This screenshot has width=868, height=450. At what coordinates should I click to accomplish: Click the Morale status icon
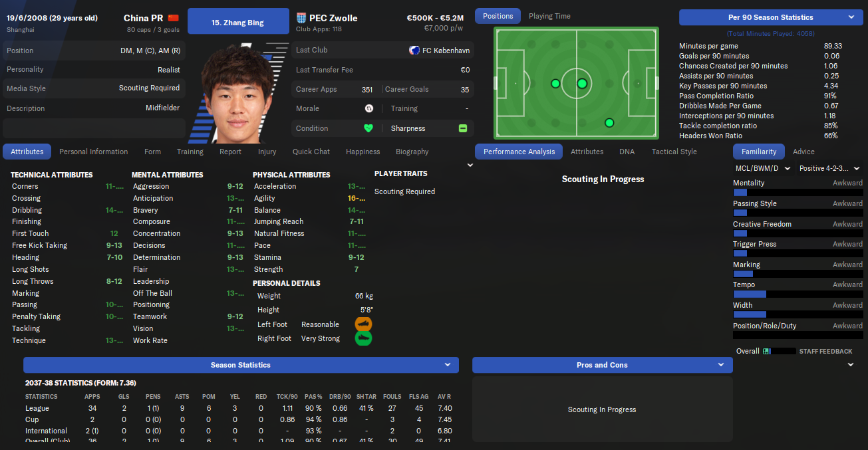pos(369,108)
